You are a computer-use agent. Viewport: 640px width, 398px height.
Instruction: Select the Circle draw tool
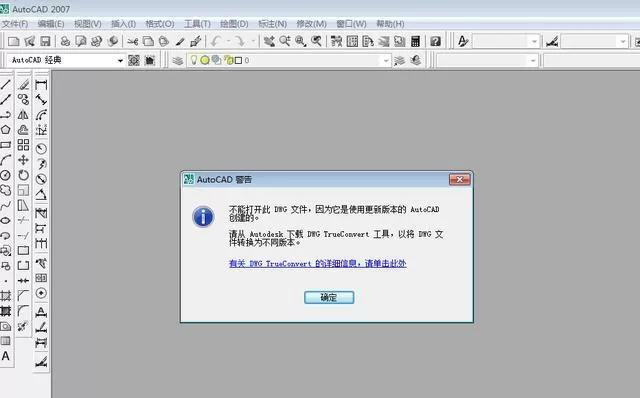click(x=5, y=175)
